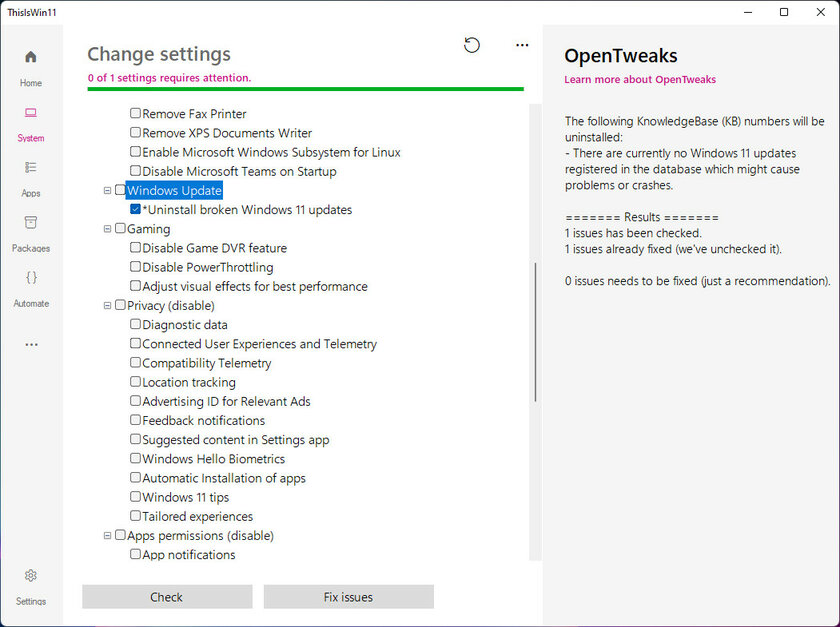Tick the Remove Fax Printer checkbox

[x=136, y=113]
